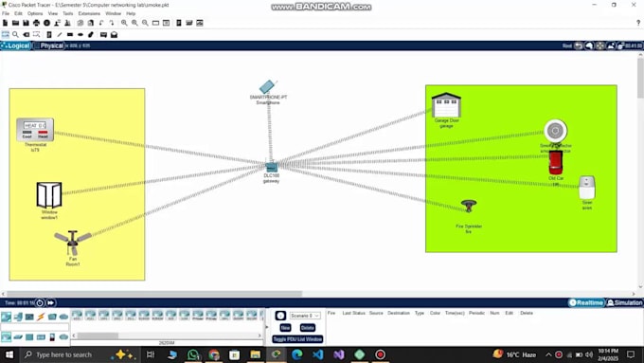Click the Undo arrow toolbar icon

click(x=101, y=23)
